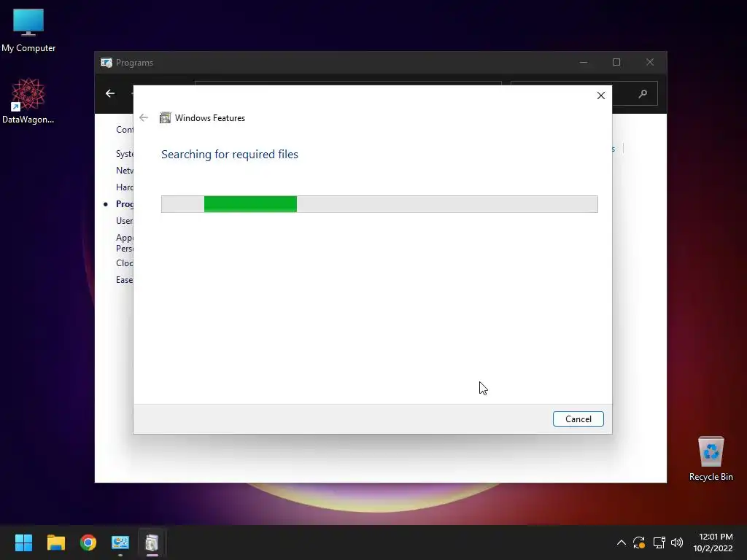Screen dimensions: 747x560
Task: Open the 12:01 PM clock and date
Action: coord(713,542)
